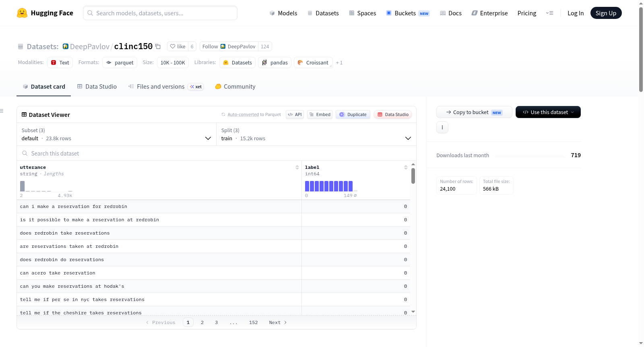Select row 'can acero take reservation'

coord(213,273)
